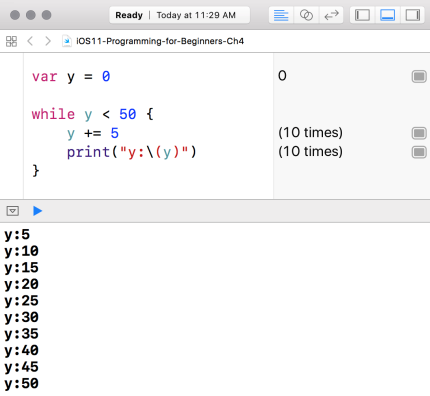430x396 pixels.
Task: Click the first (10 times) result text
Action: (x=310, y=133)
